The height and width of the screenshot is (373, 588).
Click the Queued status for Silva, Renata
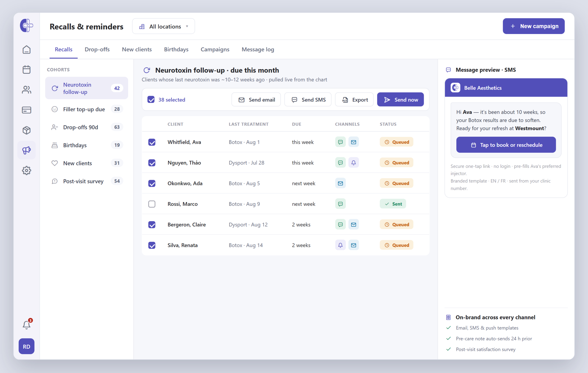[x=396, y=245]
